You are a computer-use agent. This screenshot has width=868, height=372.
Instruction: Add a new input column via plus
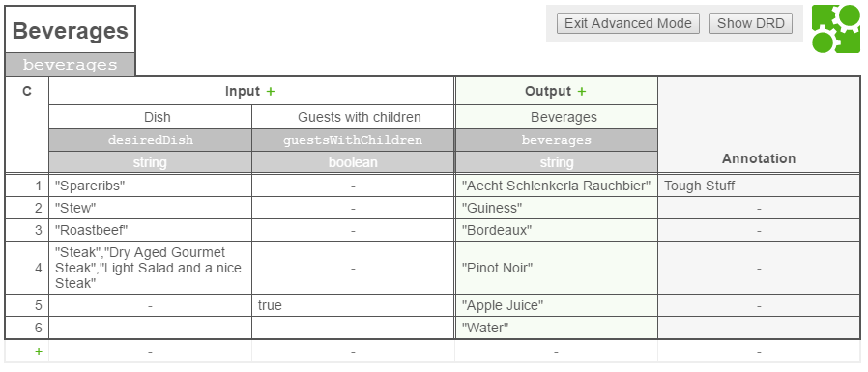pos(270,92)
